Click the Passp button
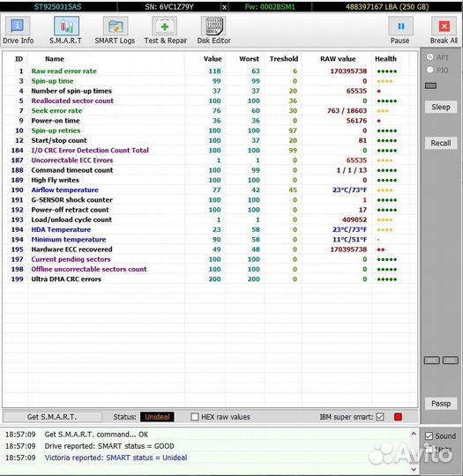 point(441,404)
